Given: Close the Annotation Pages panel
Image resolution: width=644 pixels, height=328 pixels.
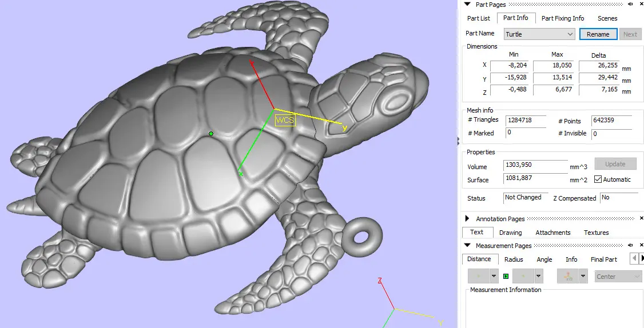Looking at the screenshot, I should (x=642, y=218).
